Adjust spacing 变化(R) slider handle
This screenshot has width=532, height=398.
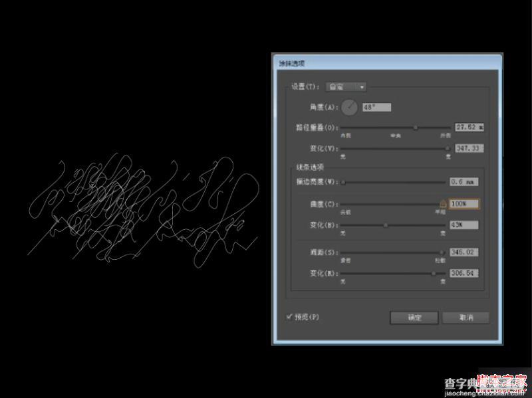pyautogui.click(x=434, y=274)
